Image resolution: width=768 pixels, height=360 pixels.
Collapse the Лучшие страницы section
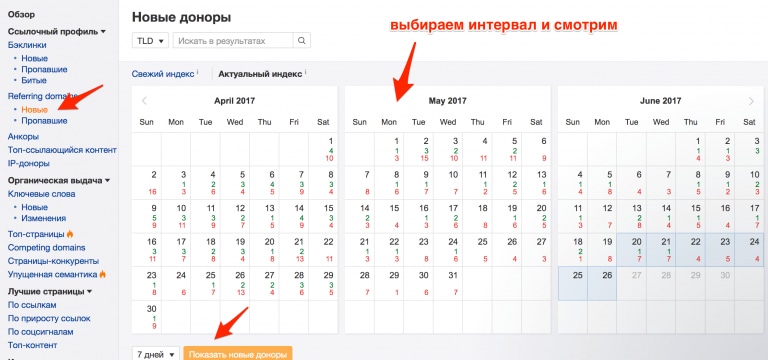50,291
